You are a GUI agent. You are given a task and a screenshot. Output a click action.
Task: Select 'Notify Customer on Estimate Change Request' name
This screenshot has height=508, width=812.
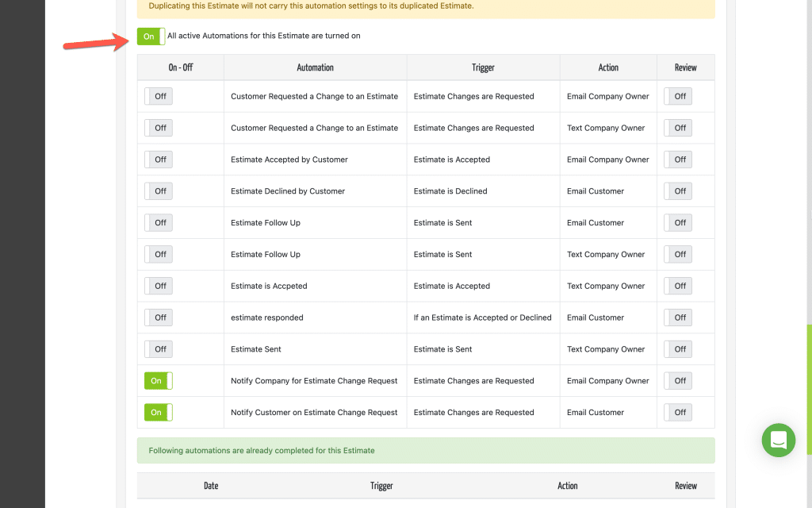coord(314,413)
